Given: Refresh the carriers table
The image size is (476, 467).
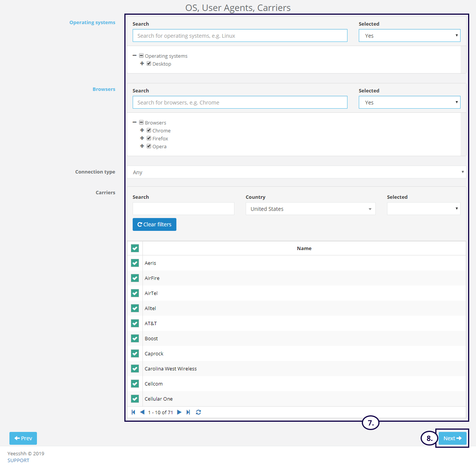Looking at the screenshot, I should point(199,412).
